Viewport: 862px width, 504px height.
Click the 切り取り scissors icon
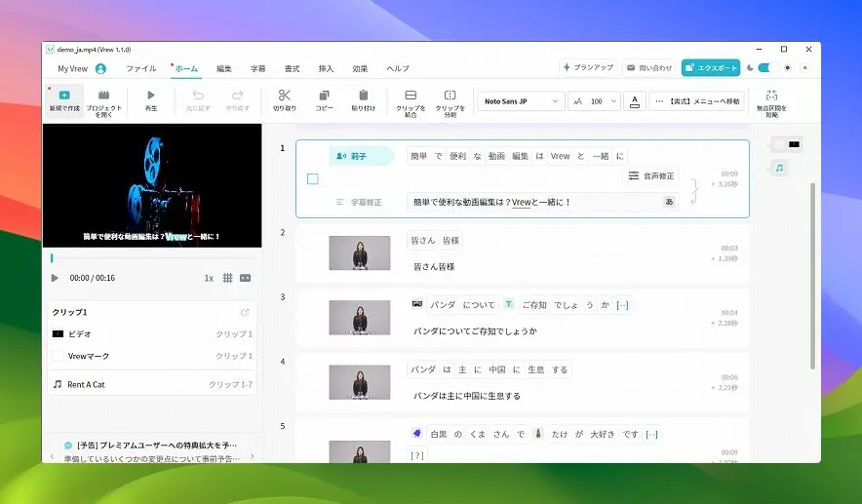[x=284, y=96]
